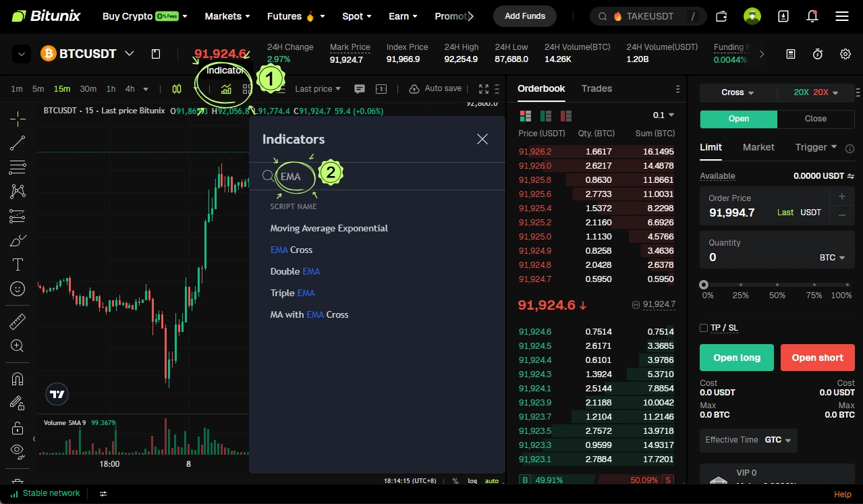Choose Moving Average Exponential from results

[329, 228]
